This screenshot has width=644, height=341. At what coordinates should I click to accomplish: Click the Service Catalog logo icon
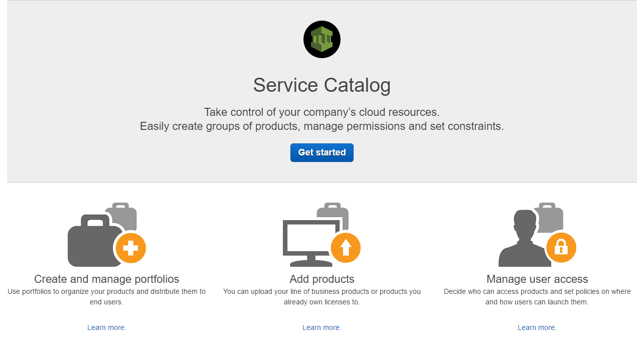click(x=322, y=39)
